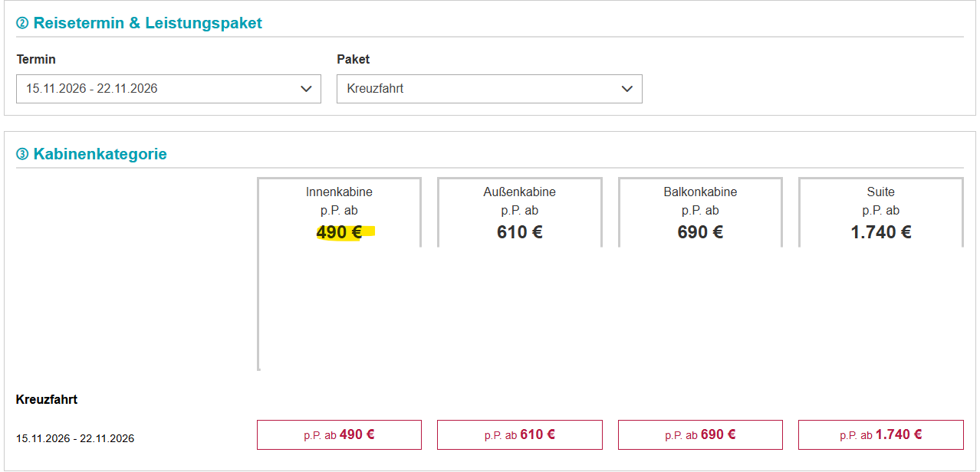Click the p.P. ab 690 € button
This screenshot has height=472, width=980.
pos(700,434)
